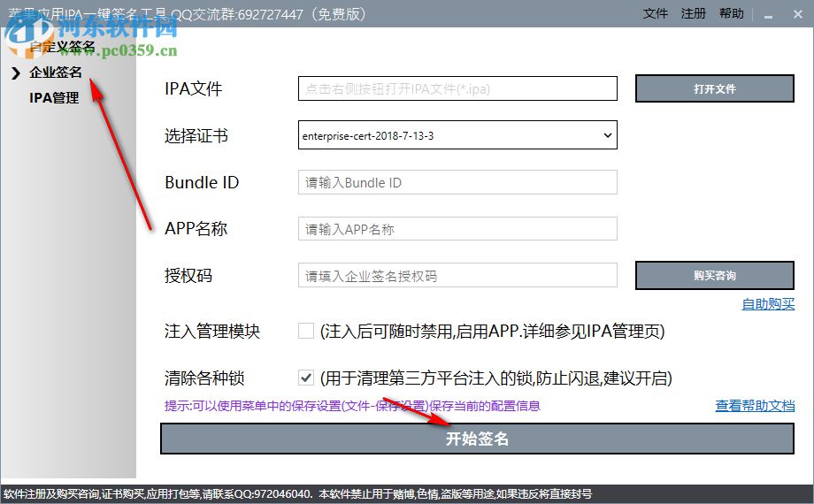Viewport: 814px width, 504px height.
Task: Click the status bar text with QQ:972046040
Action: point(297,493)
